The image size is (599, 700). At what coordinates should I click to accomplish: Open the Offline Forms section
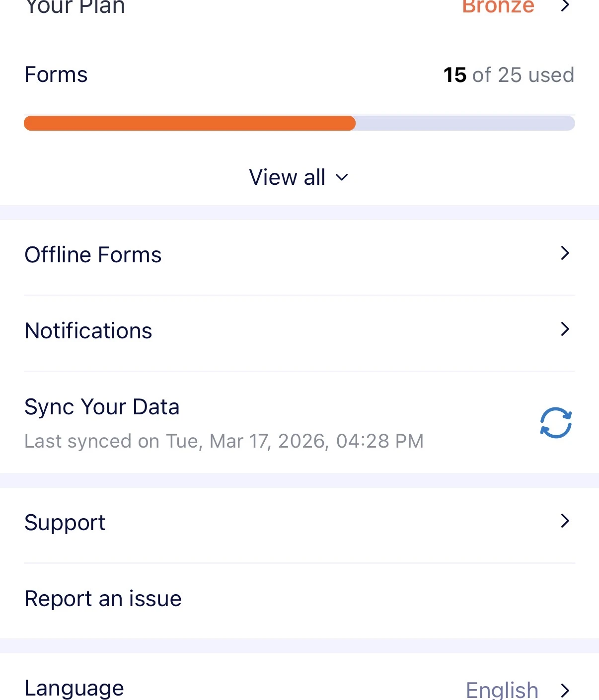[x=93, y=254]
